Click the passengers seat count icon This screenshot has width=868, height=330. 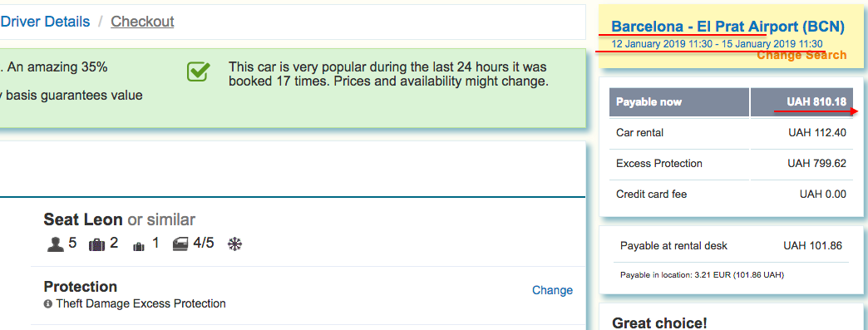click(56, 244)
